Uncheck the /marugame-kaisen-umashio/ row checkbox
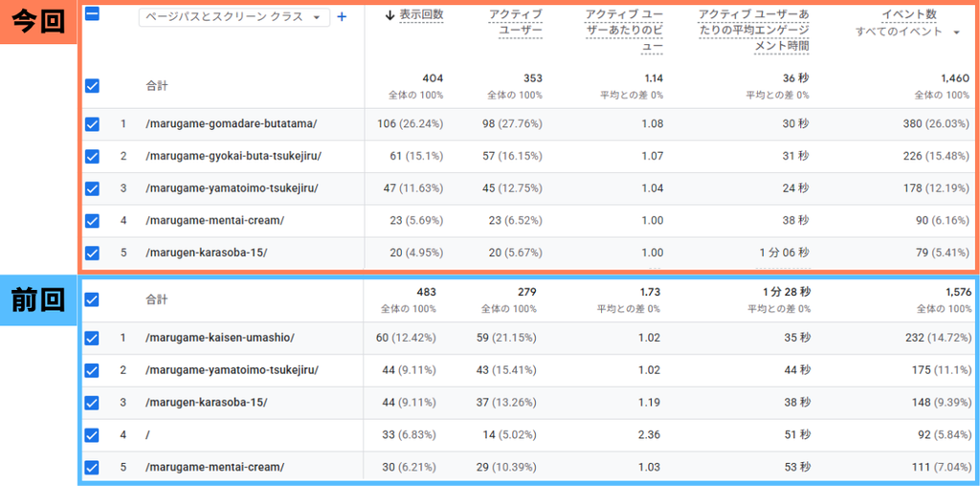The image size is (980, 486). 92,338
